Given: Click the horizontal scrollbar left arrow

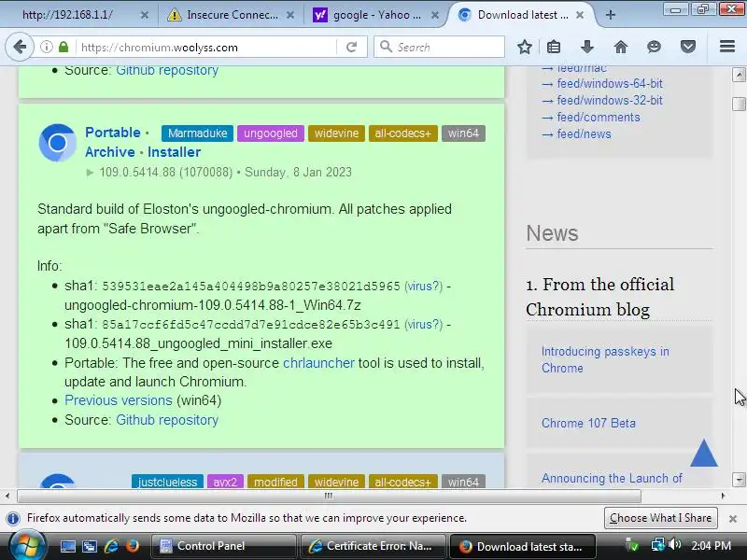Looking at the screenshot, I should click(7, 496).
